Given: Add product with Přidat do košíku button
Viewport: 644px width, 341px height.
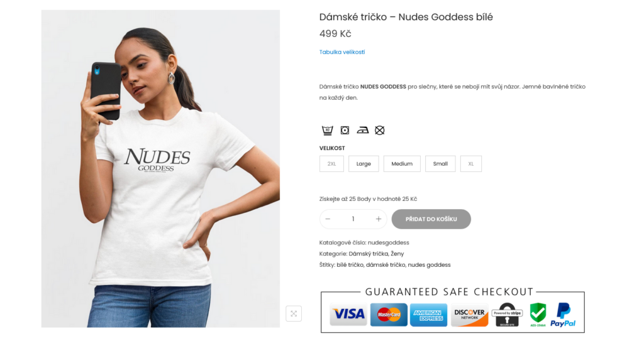Looking at the screenshot, I should click(431, 219).
